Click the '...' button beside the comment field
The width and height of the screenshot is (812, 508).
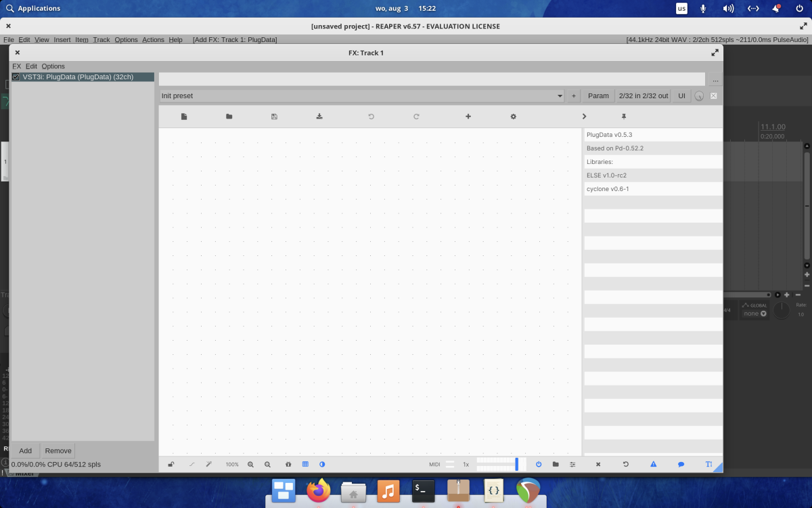coord(715,79)
